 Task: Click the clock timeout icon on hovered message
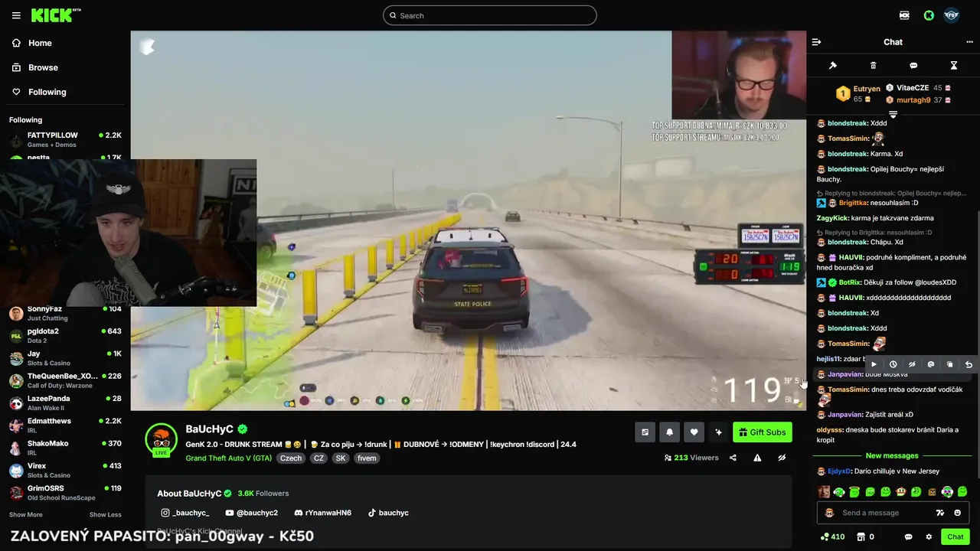point(893,364)
